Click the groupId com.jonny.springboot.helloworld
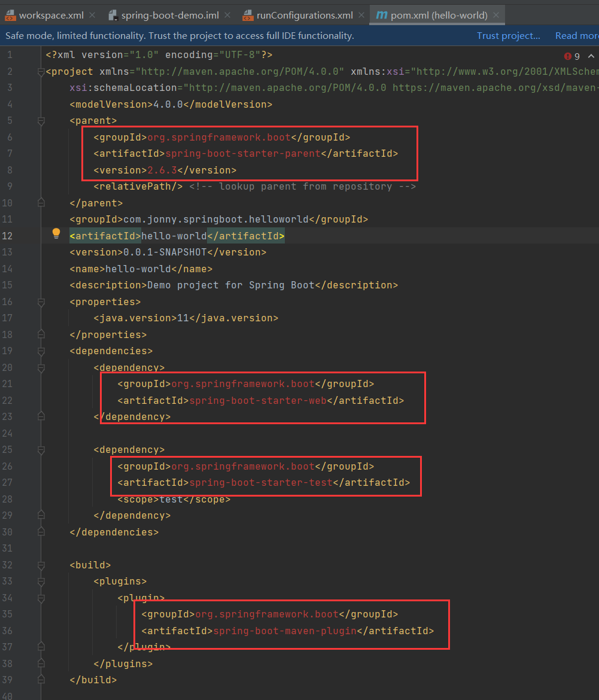 216,219
